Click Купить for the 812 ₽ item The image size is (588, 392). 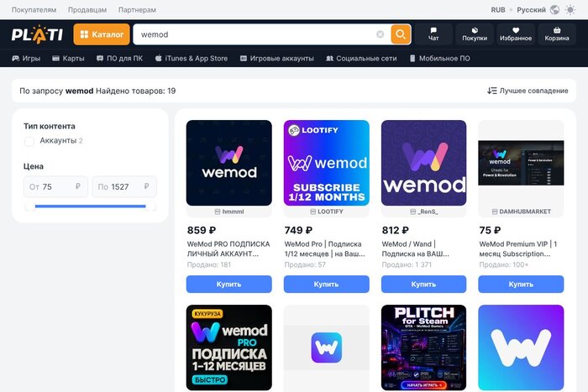(423, 284)
